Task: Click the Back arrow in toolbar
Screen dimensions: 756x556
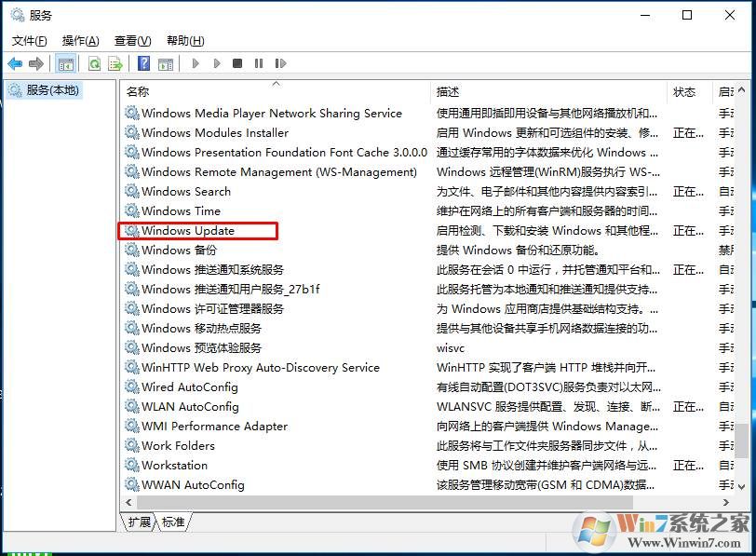Action: tap(15, 63)
